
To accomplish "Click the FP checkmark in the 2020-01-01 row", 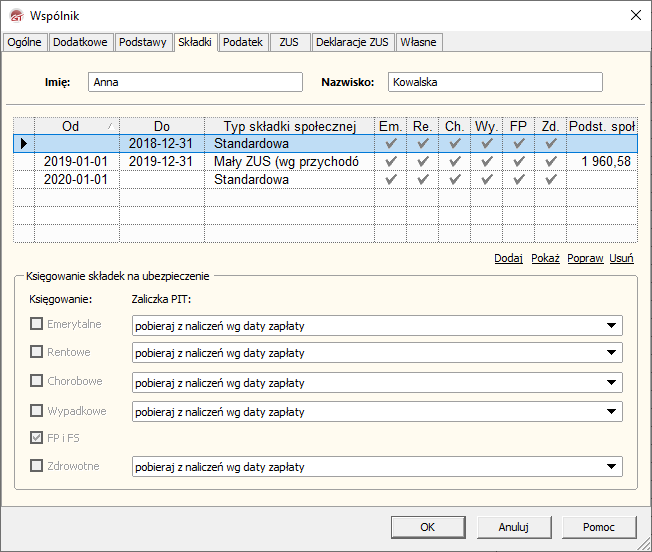I will click(518, 180).
